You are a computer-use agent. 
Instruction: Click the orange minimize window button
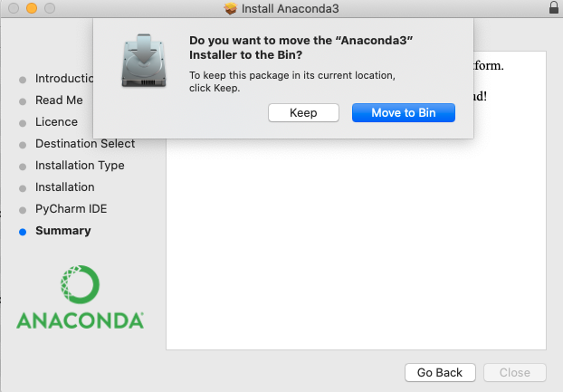(x=32, y=8)
